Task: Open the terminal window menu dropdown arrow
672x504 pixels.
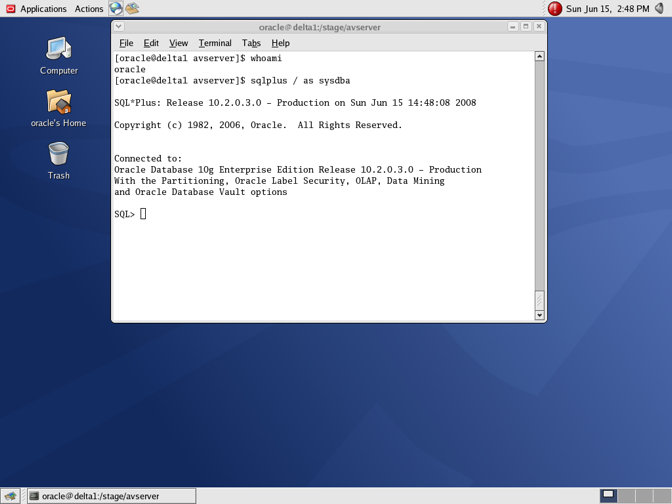Action: (x=119, y=27)
